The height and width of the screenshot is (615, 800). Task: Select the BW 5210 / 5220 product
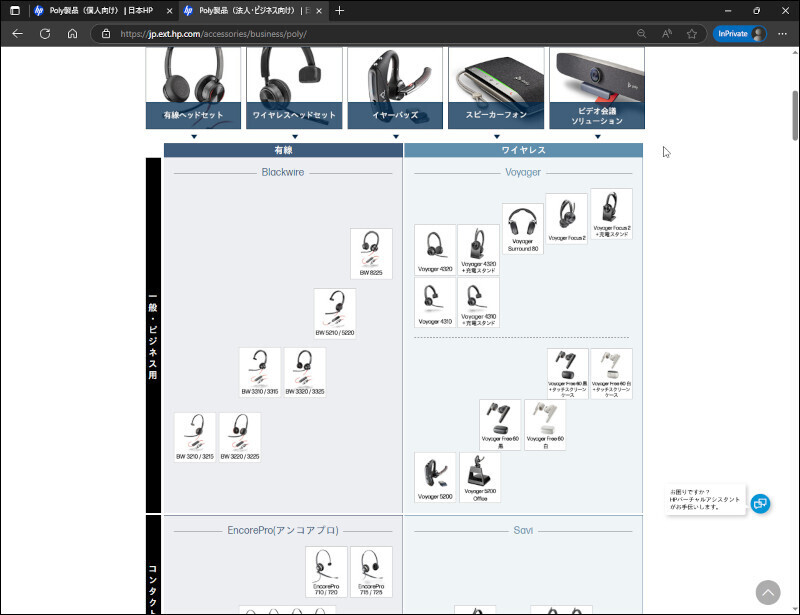tap(335, 313)
